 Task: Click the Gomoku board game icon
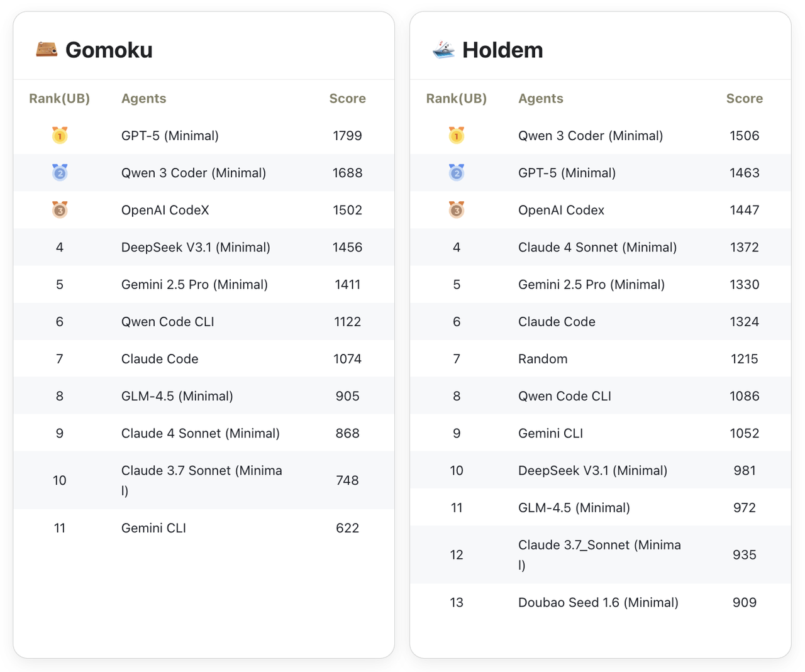[x=47, y=49]
